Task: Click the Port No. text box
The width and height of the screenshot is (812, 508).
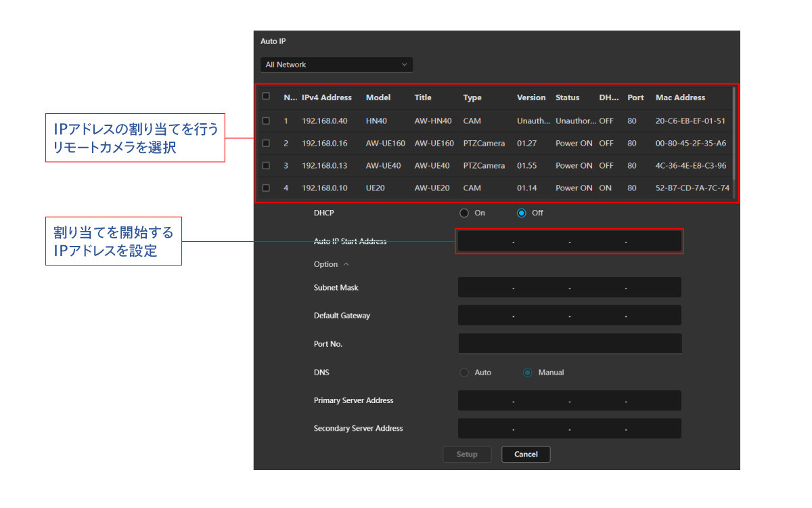Action: tap(569, 344)
